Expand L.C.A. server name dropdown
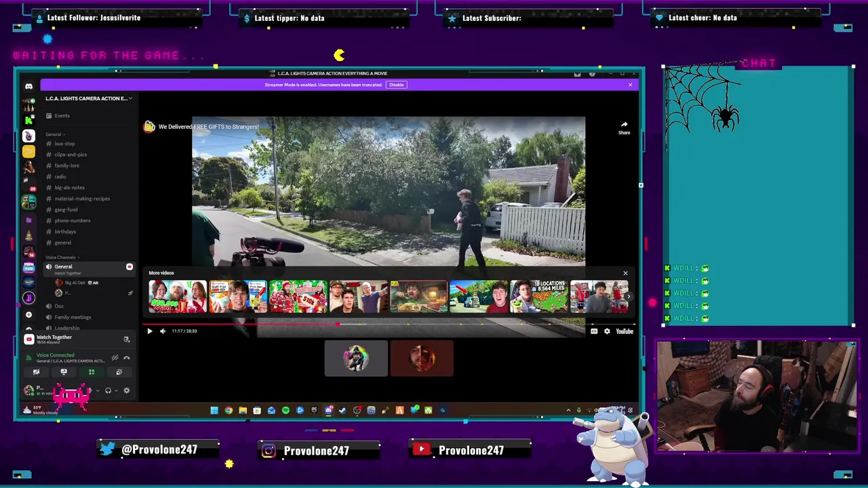Image resolution: width=868 pixels, height=488 pixels. click(130, 98)
